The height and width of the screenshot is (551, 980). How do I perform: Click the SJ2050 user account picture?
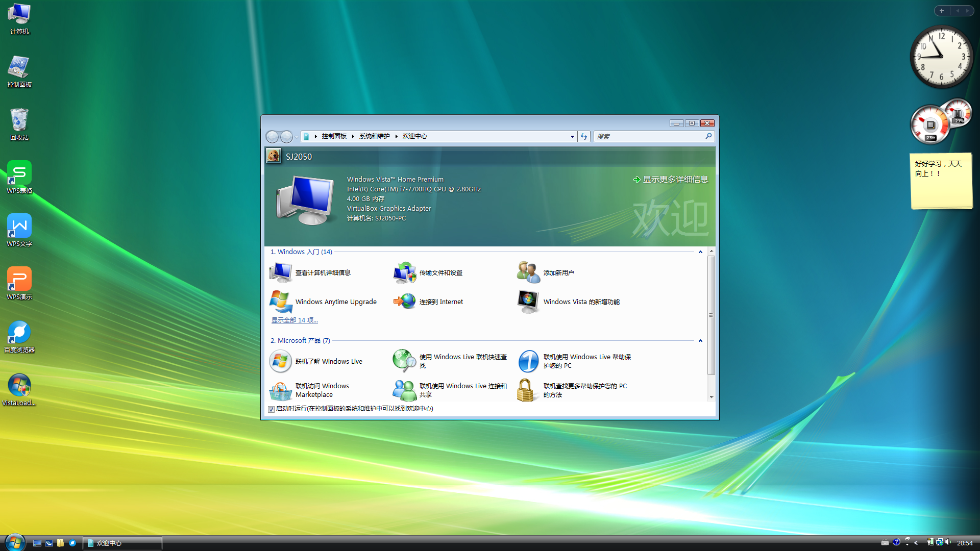click(273, 156)
